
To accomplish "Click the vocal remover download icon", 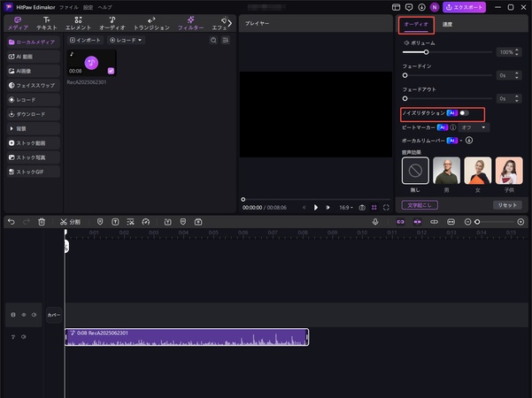I will pyautogui.click(x=469, y=141).
